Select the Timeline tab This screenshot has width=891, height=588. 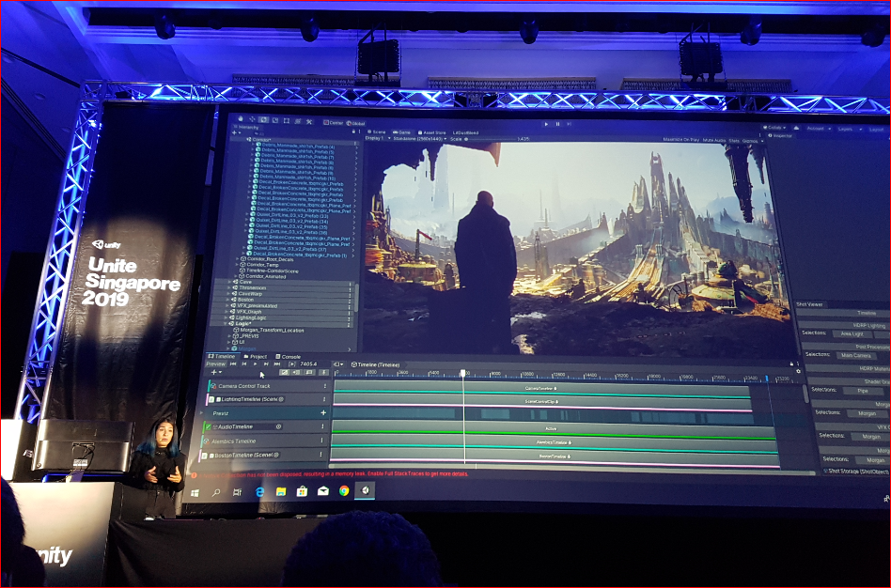(x=222, y=356)
